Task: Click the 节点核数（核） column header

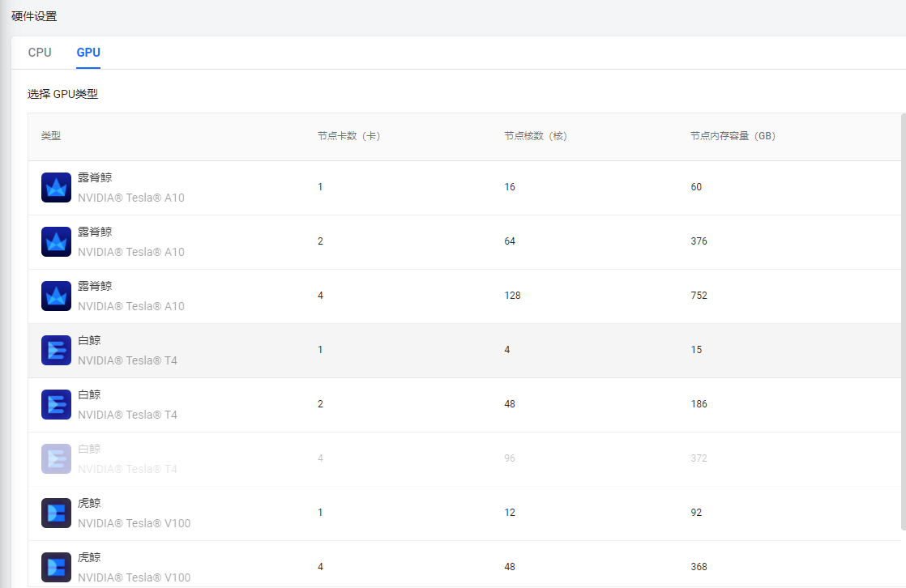Action: coord(535,136)
